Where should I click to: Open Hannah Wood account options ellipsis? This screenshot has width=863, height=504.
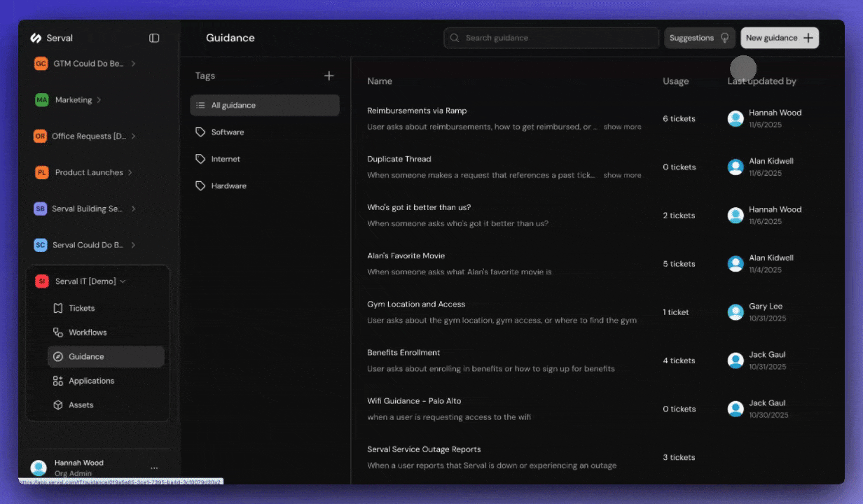154,468
